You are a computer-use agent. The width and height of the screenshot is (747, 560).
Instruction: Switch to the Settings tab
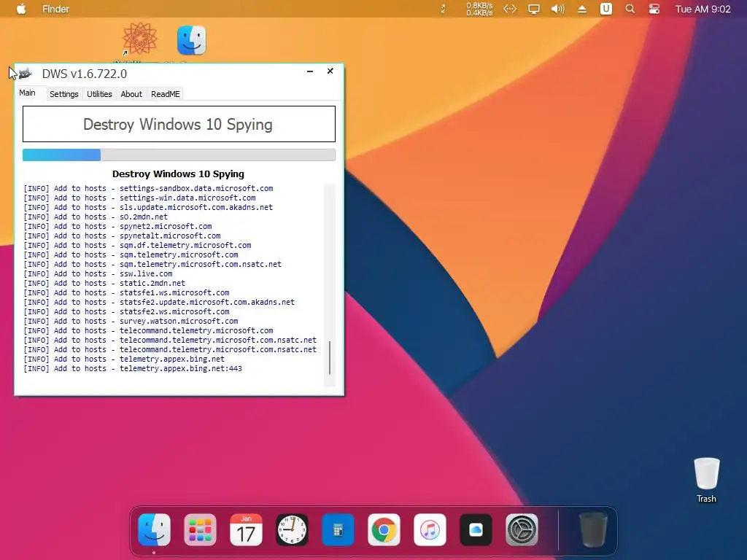click(x=64, y=94)
